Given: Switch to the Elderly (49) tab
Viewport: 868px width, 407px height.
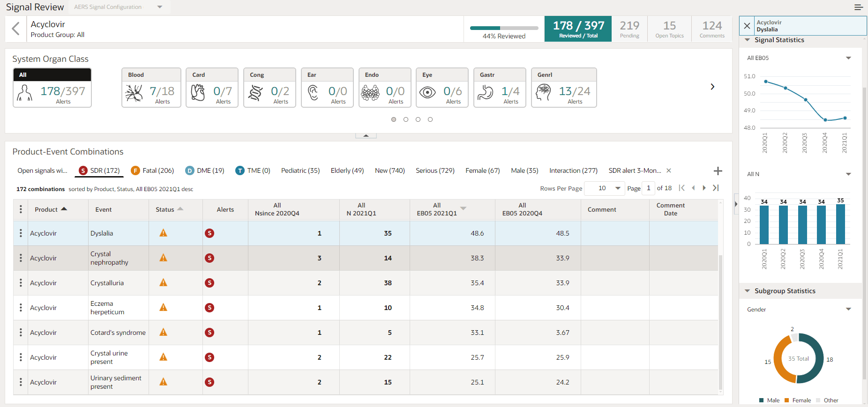Looking at the screenshot, I should (347, 170).
